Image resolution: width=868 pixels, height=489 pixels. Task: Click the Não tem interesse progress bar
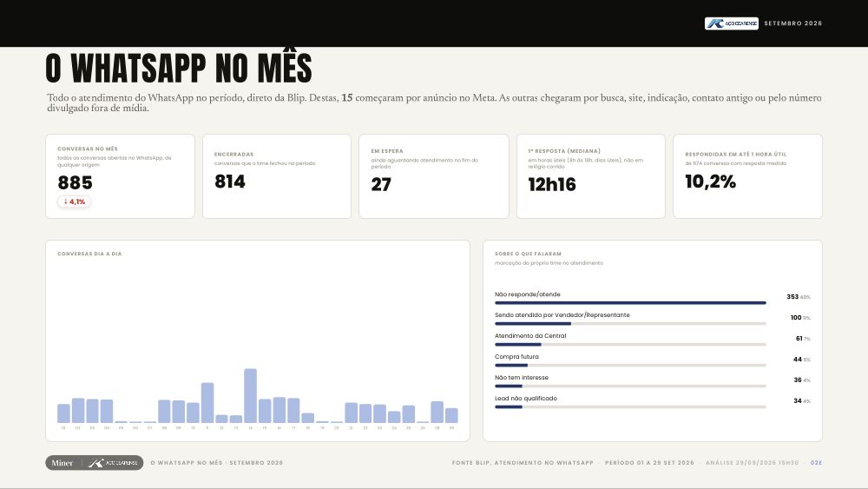630,386
